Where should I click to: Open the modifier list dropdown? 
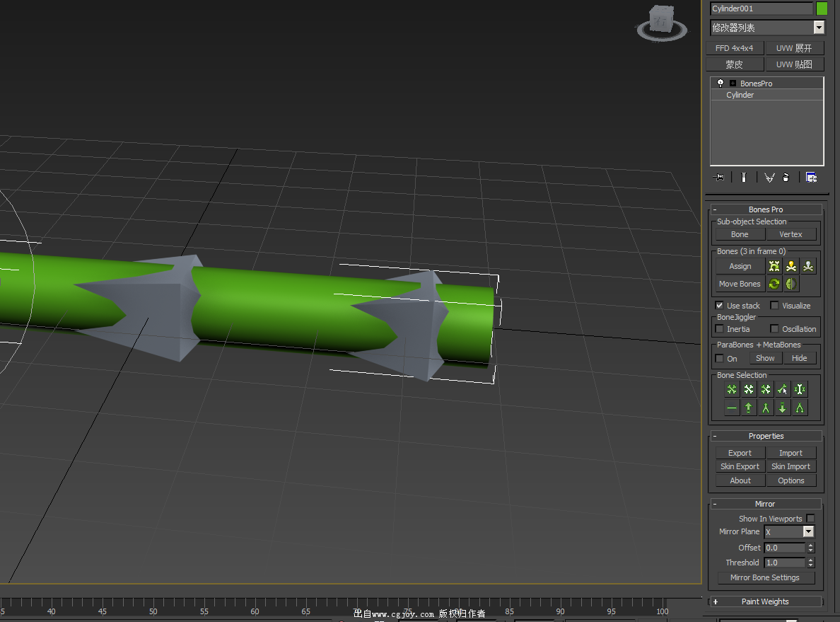pos(819,28)
